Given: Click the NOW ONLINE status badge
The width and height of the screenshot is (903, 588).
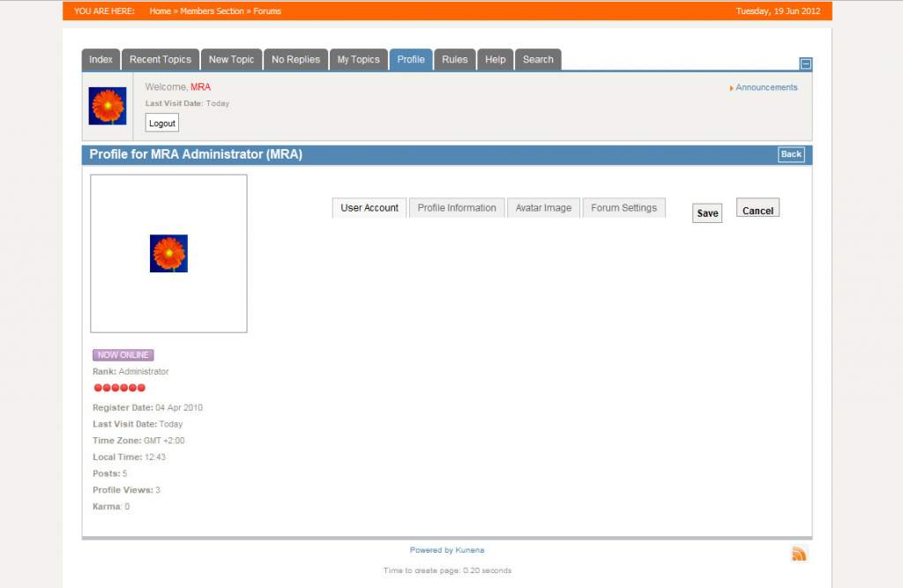Looking at the screenshot, I should pos(123,354).
